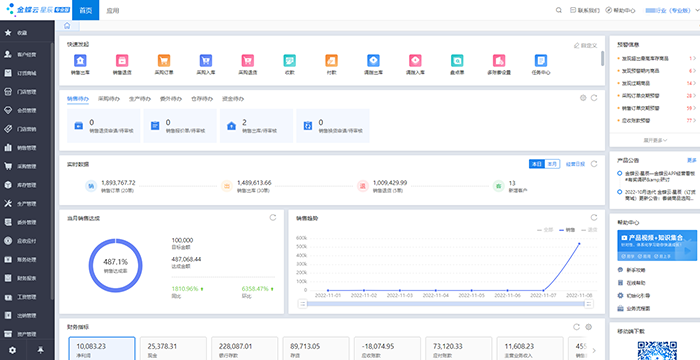Open 采购管理 in the left sidebar

coord(27,166)
